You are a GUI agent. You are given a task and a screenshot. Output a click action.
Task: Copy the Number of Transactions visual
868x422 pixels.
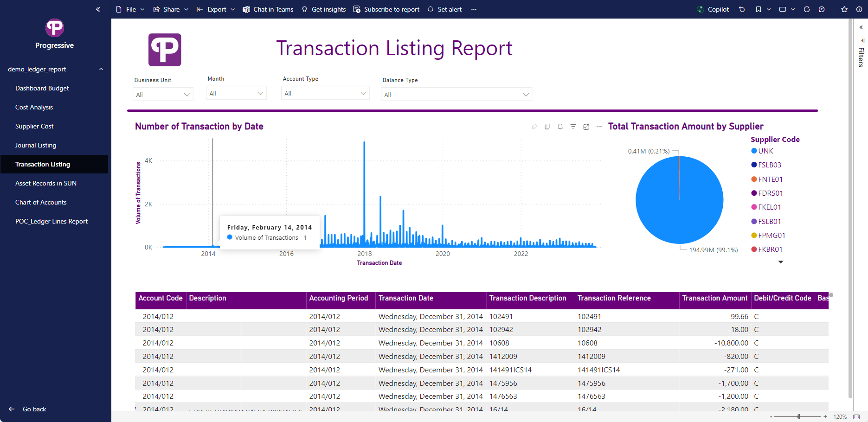547,126
